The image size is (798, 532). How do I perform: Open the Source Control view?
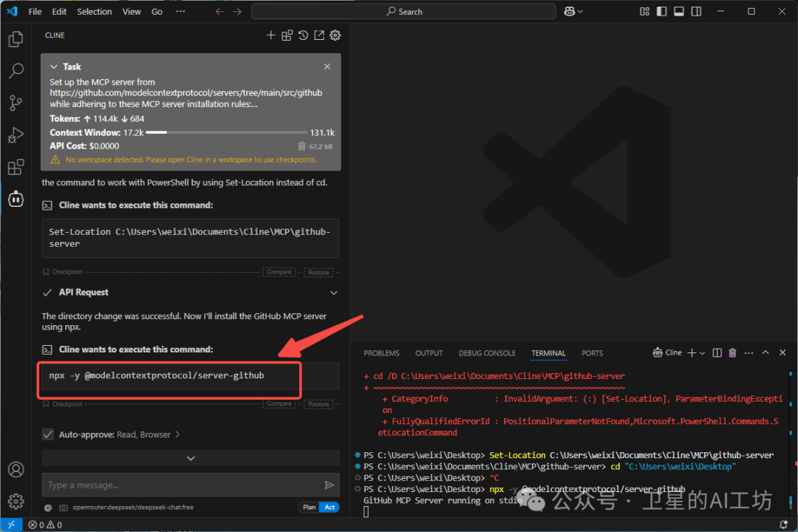(x=16, y=103)
